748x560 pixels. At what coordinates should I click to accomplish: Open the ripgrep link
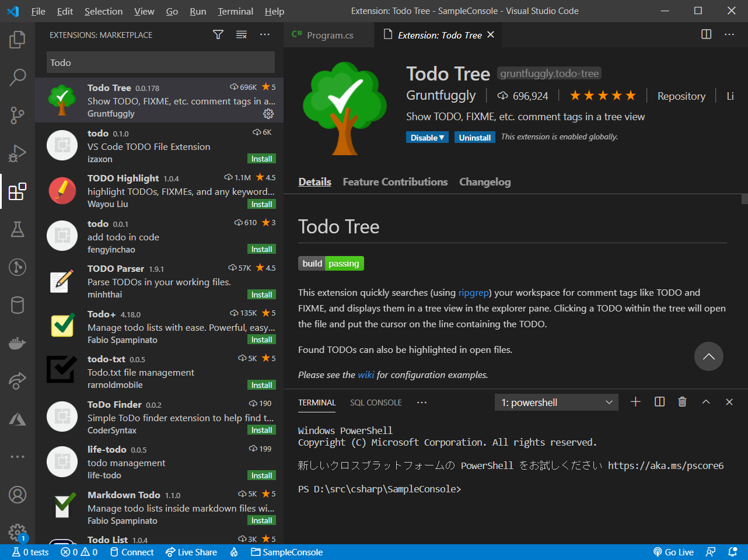point(474,292)
